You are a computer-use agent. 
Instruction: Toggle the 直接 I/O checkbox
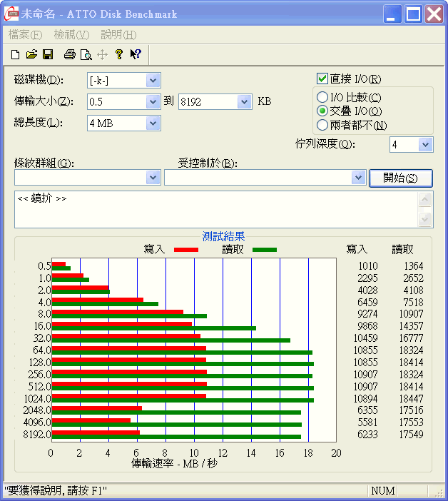click(322, 79)
